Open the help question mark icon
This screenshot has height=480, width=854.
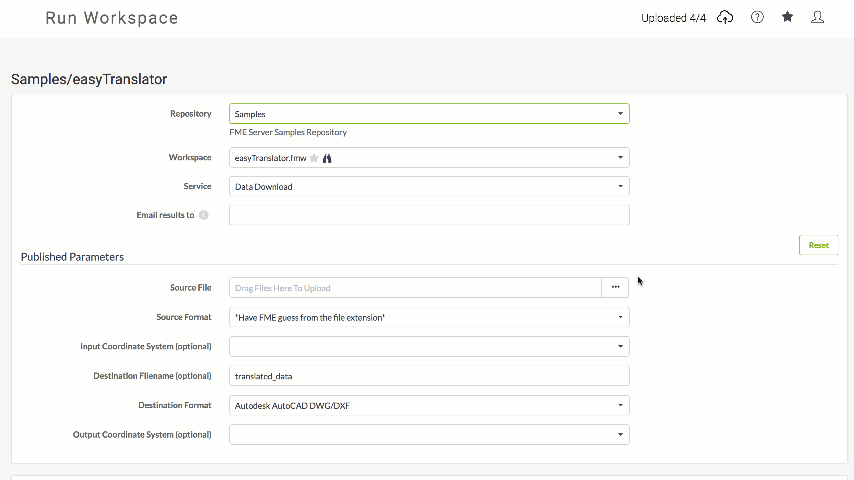757,17
